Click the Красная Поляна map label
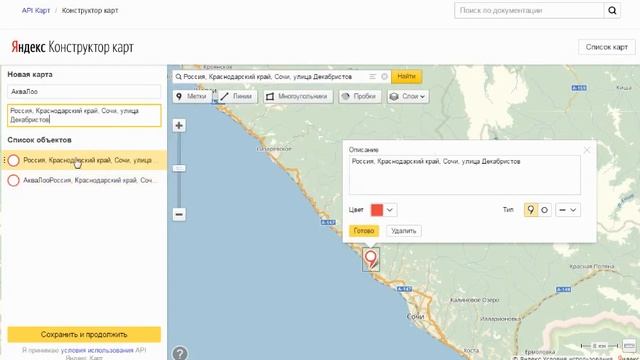The width and height of the screenshot is (640, 360). [x=591, y=267]
